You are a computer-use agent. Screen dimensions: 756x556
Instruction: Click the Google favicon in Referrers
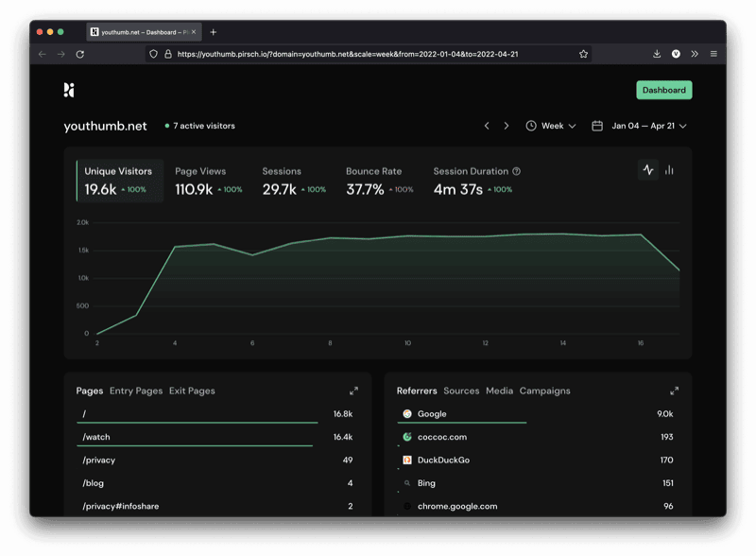pyautogui.click(x=405, y=414)
